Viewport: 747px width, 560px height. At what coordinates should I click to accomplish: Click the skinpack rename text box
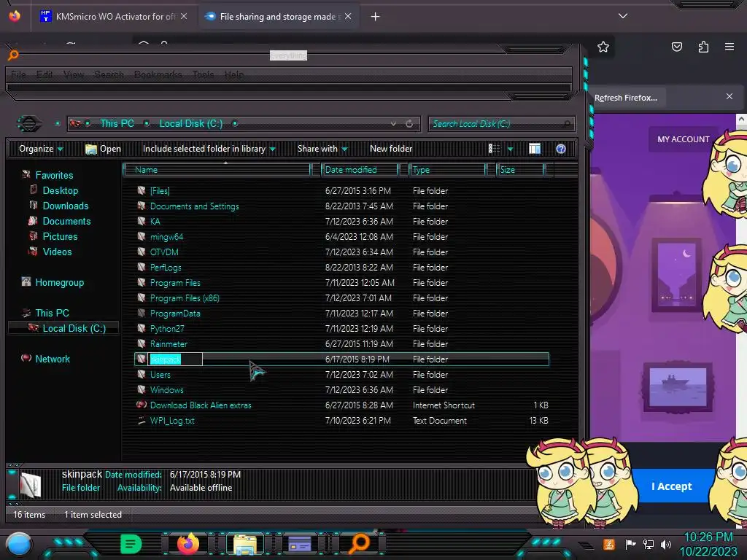(176, 359)
